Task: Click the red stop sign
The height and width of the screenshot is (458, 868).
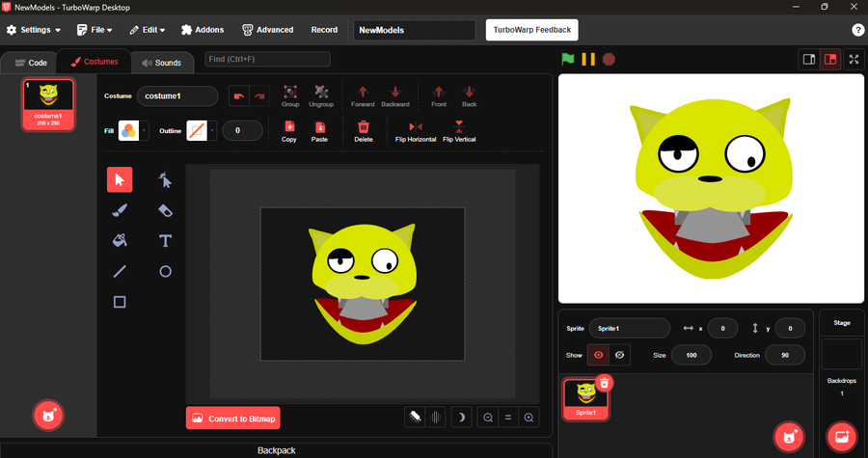Action: [609, 59]
